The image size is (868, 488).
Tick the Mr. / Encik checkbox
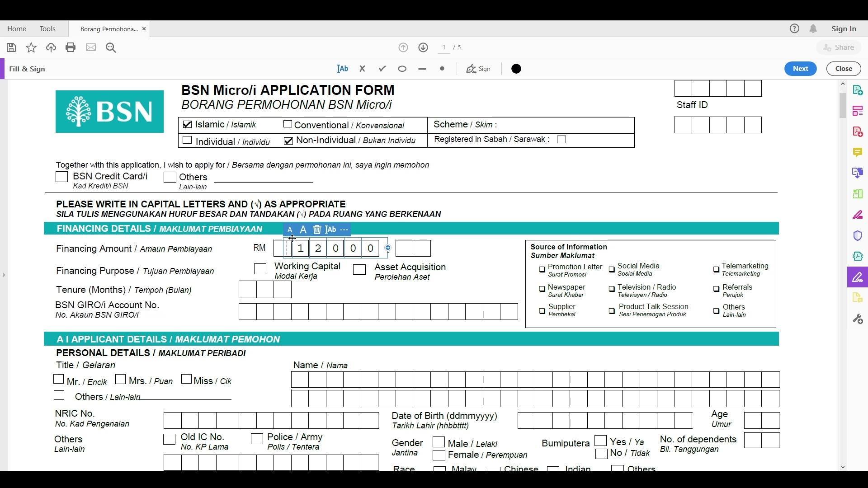pyautogui.click(x=59, y=380)
